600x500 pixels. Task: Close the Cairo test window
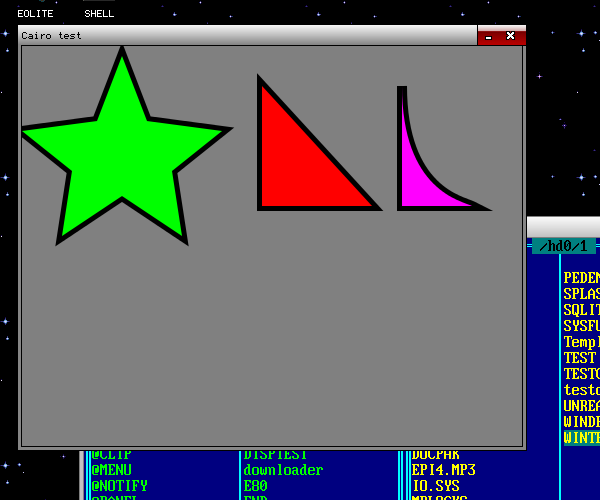tap(511, 36)
